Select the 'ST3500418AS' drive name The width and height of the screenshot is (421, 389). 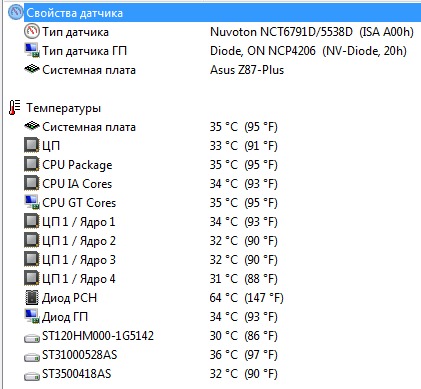pos(77,374)
